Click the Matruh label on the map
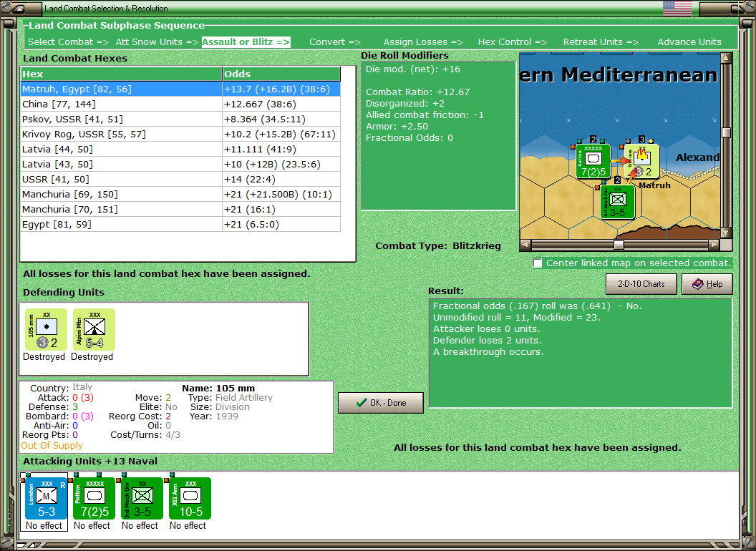 654,185
